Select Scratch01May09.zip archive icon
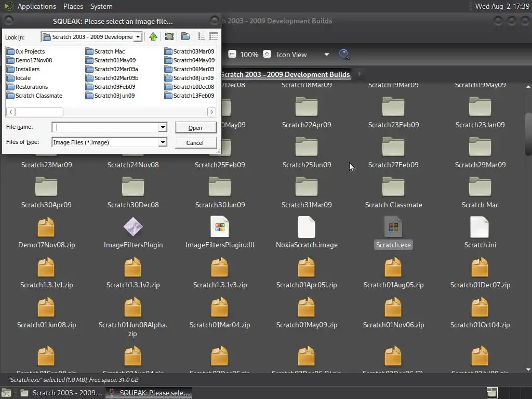532x399 pixels. (x=307, y=307)
